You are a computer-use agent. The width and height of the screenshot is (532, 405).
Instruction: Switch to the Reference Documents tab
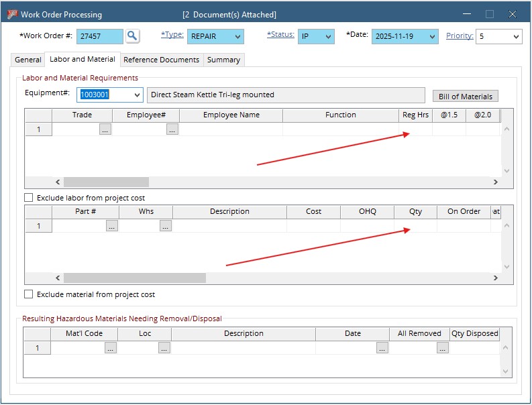click(161, 60)
